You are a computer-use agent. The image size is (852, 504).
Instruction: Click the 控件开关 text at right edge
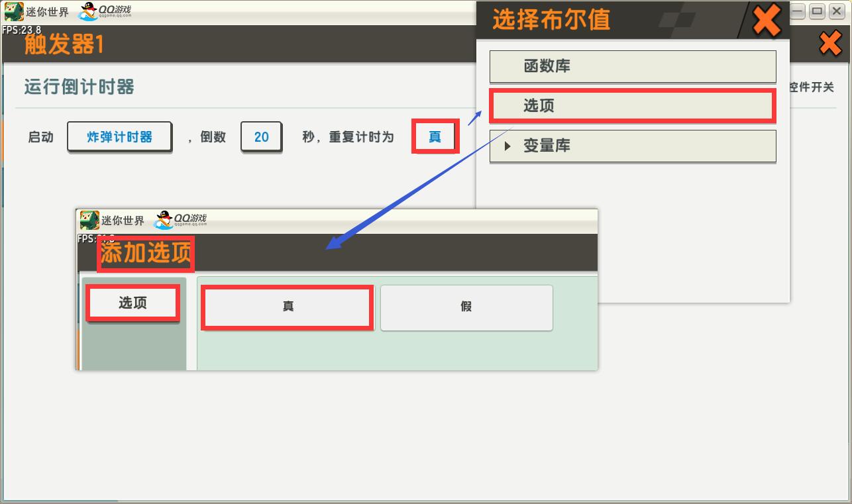coord(812,87)
